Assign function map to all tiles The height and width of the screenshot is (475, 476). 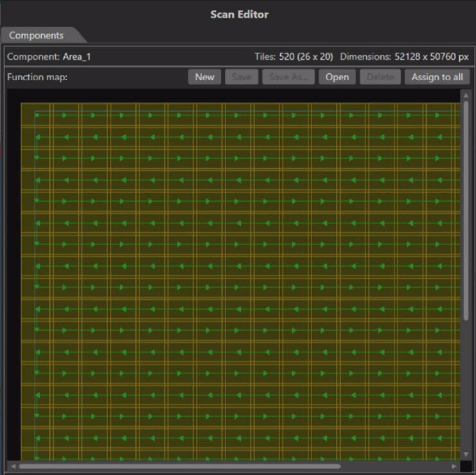[437, 77]
